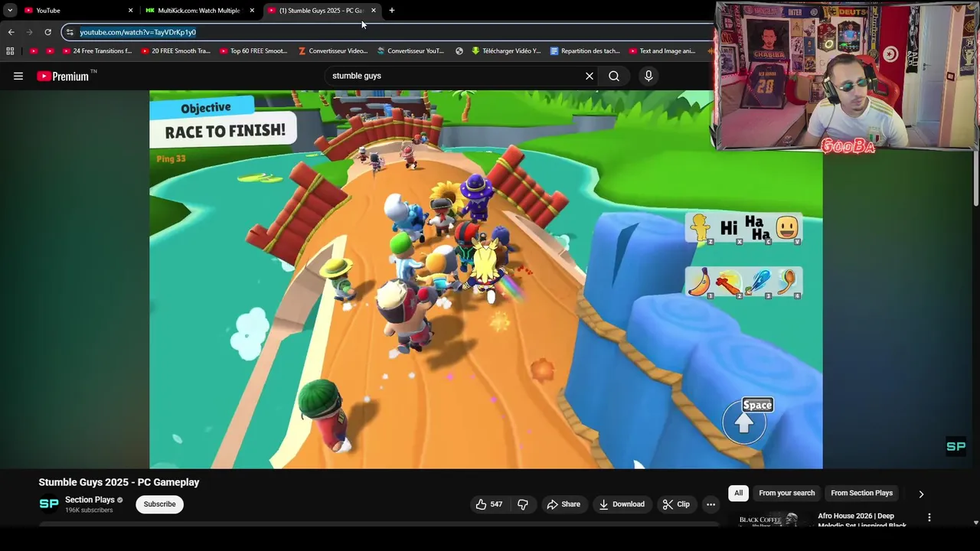Click the Stumble Guys video player
Screen dimensions: 980x551
[x=485, y=279]
